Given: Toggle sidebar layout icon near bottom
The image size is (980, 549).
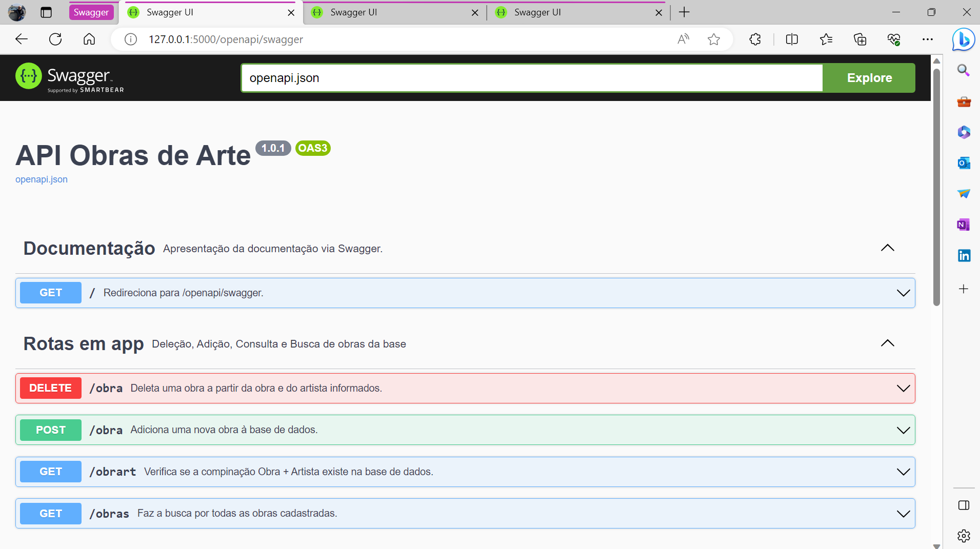Looking at the screenshot, I should click(x=964, y=505).
